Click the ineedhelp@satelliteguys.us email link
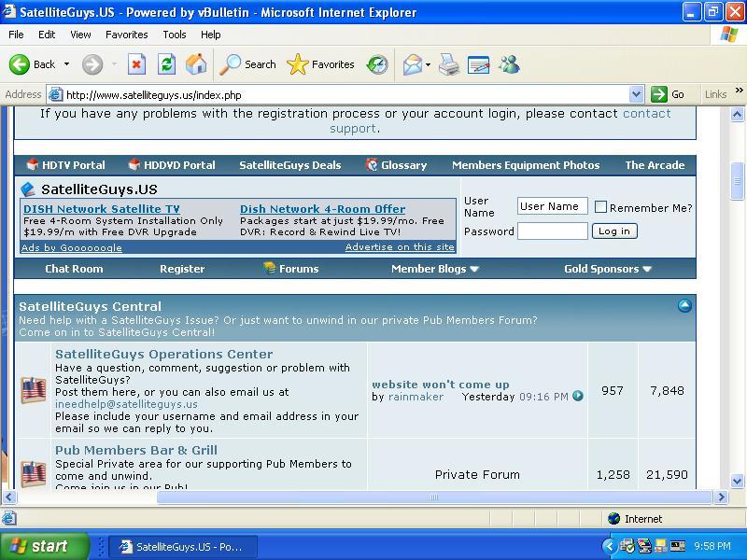747x560 pixels. point(126,404)
